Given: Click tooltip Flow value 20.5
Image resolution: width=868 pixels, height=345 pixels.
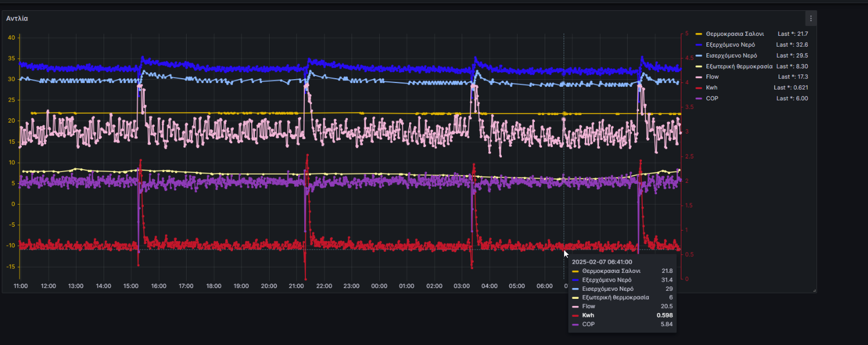Looking at the screenshot, I should (x=667, y=306).
